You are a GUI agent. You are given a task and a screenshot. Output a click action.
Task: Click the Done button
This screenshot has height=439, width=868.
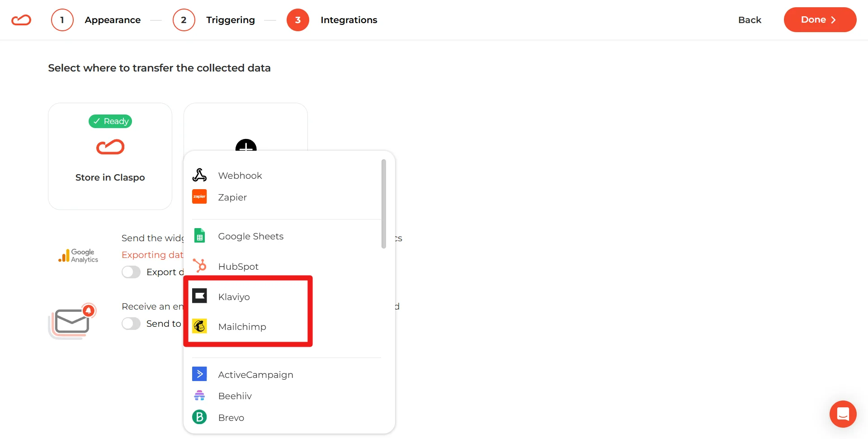[x=819, y=19]
